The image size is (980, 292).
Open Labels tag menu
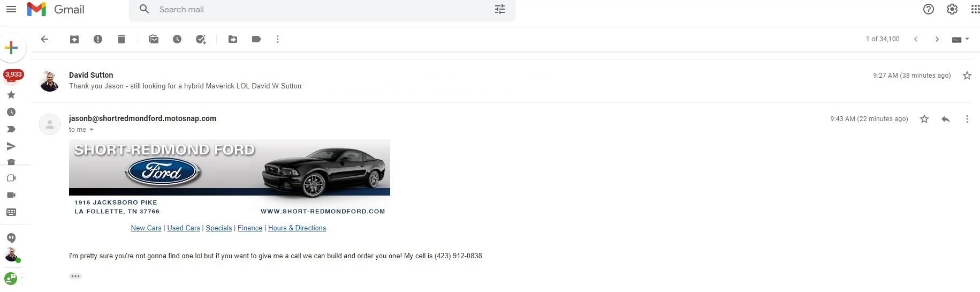coord(256,39)
